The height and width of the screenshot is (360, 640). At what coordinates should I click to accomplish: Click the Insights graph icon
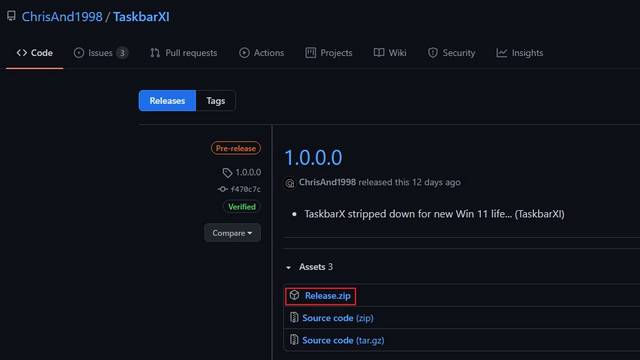(502, 53)
